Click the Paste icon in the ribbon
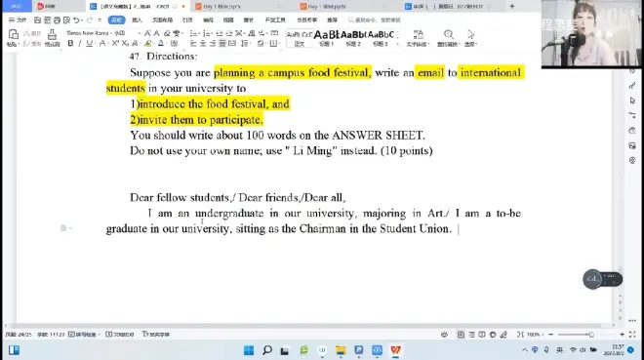Viewport: 644px width, 360px height. coord(13,34)
